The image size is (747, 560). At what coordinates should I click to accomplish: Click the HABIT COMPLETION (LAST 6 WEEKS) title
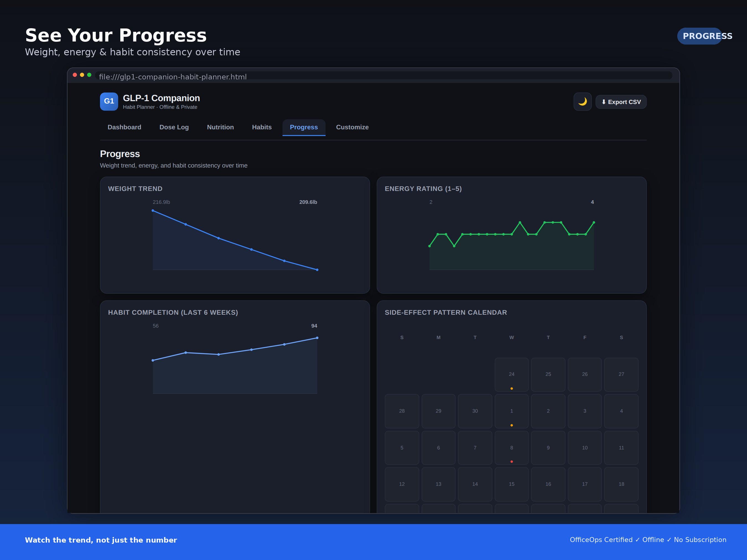(x=173, y=312)
